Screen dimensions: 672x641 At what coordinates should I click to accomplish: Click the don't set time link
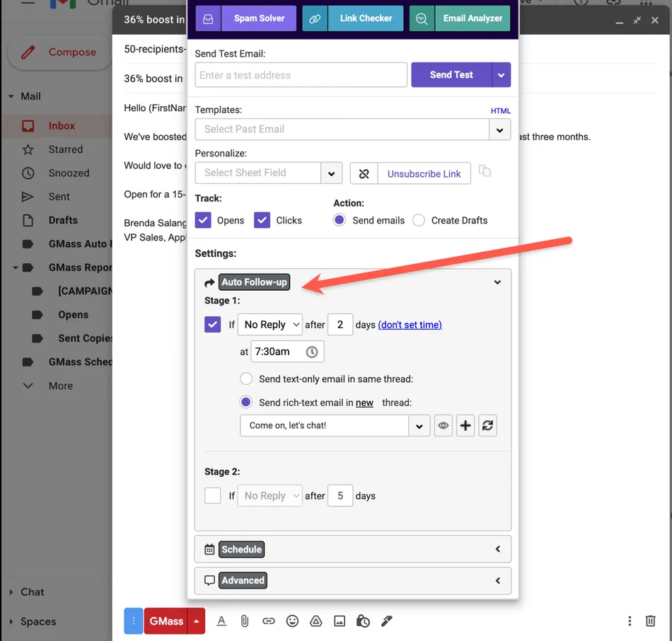(x=410, y=325)
